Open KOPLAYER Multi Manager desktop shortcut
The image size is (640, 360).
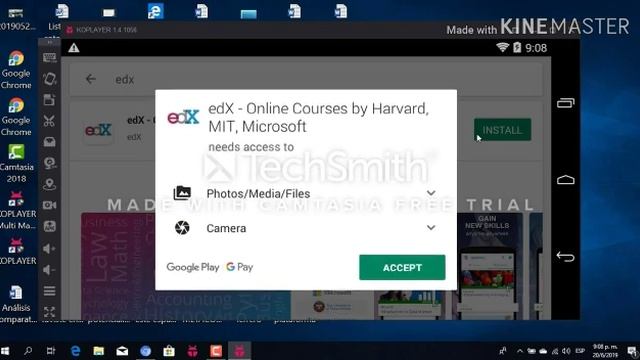pyautogui.click(x=17, y=210)
